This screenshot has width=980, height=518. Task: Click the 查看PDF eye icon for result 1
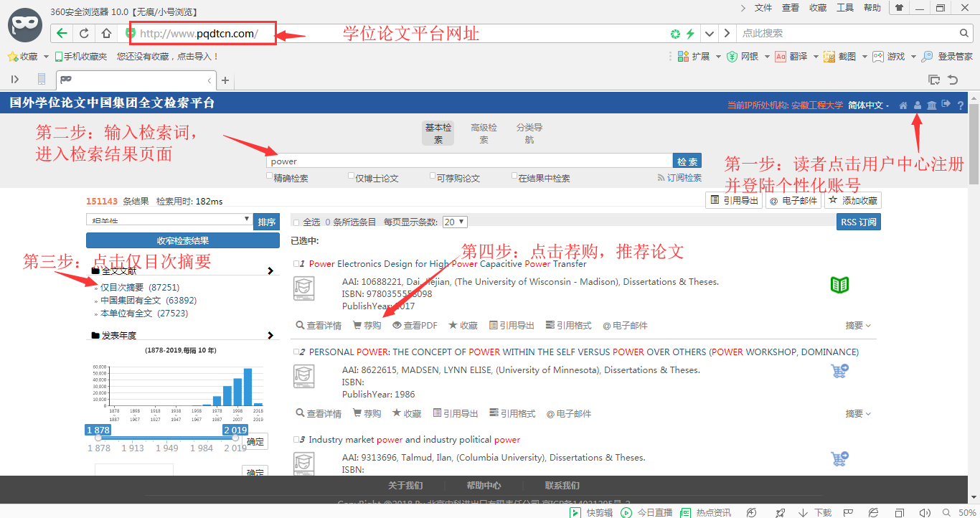click(396, 325)
